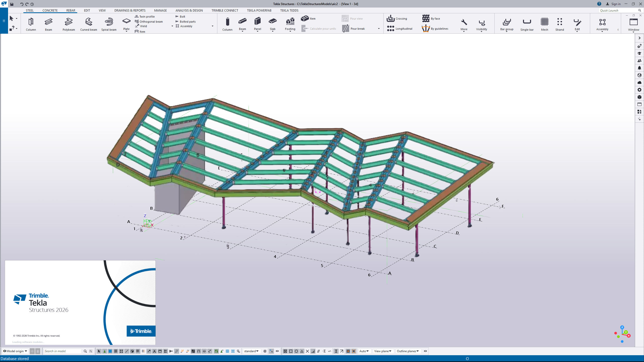Image resolution: width=644 pixels, height=362 pixels.
Task: Toggle snap to perpendicular points switch
Action: coord(313,351)
